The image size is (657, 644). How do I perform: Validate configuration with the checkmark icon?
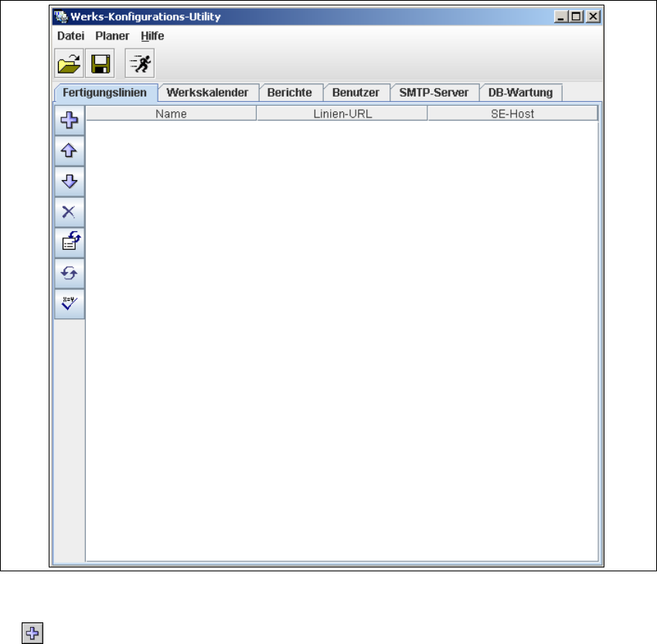[70, 304]
